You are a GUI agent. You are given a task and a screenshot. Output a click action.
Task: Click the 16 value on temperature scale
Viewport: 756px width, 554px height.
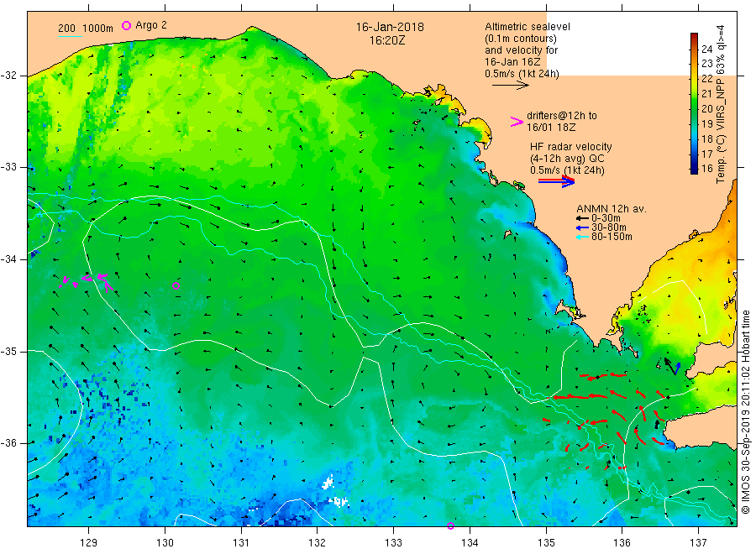706,168
